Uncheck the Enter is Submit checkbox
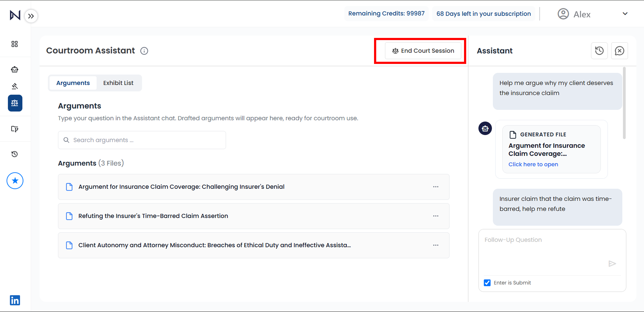Viewport: 644px width, 312px height. [x=487, y=283]
